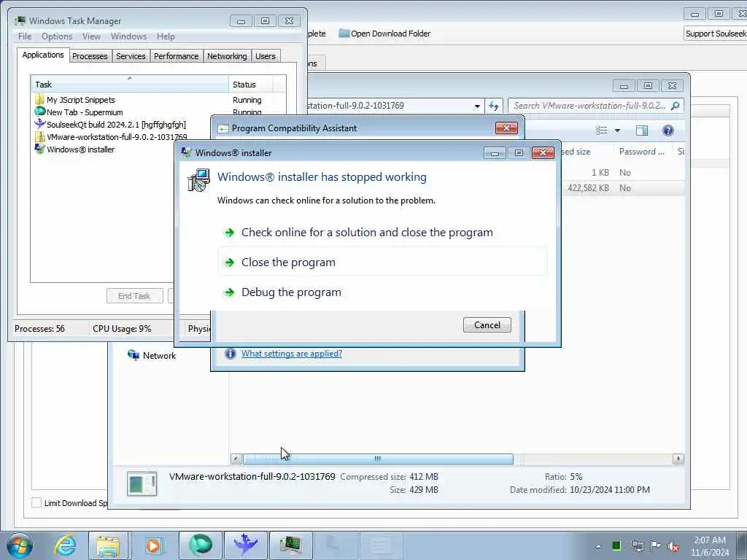Launch Internet Explorer from the taskbar

tap(65, 545)
